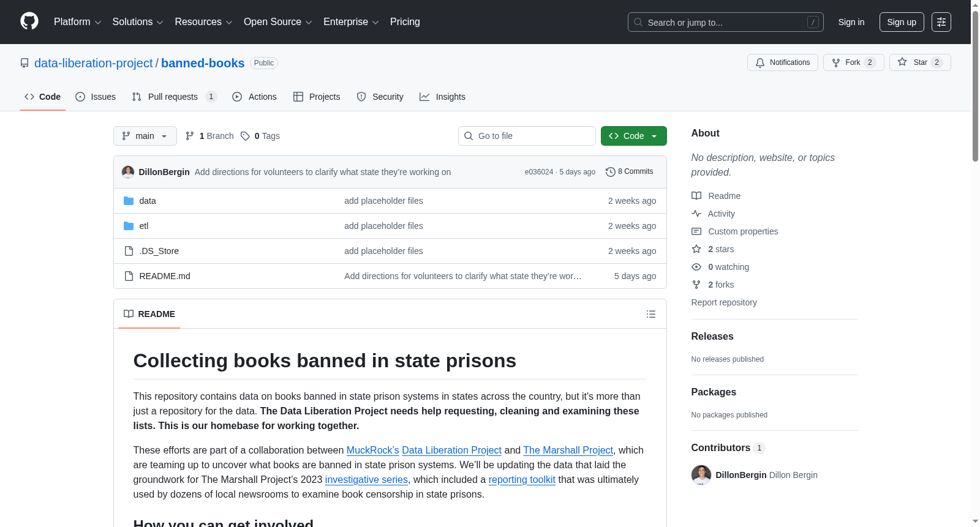
Task: Click the history clock icon by 8 Commits
Action: click(x=610, y=172)
